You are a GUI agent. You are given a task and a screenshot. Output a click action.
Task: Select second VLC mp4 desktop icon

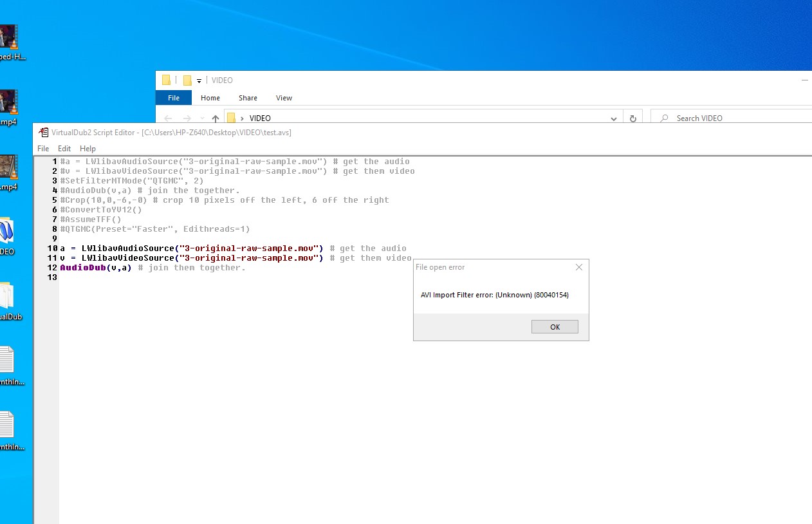[8, 102]
